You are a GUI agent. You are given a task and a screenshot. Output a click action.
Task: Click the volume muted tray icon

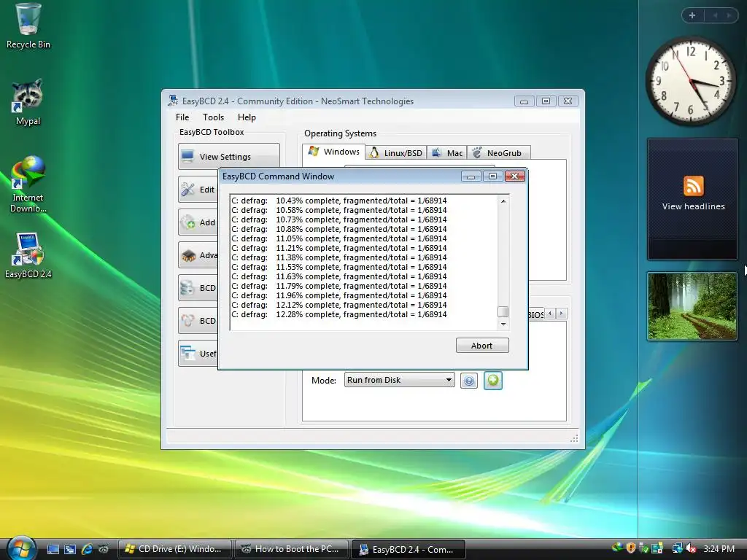click(x=691, y=548)
